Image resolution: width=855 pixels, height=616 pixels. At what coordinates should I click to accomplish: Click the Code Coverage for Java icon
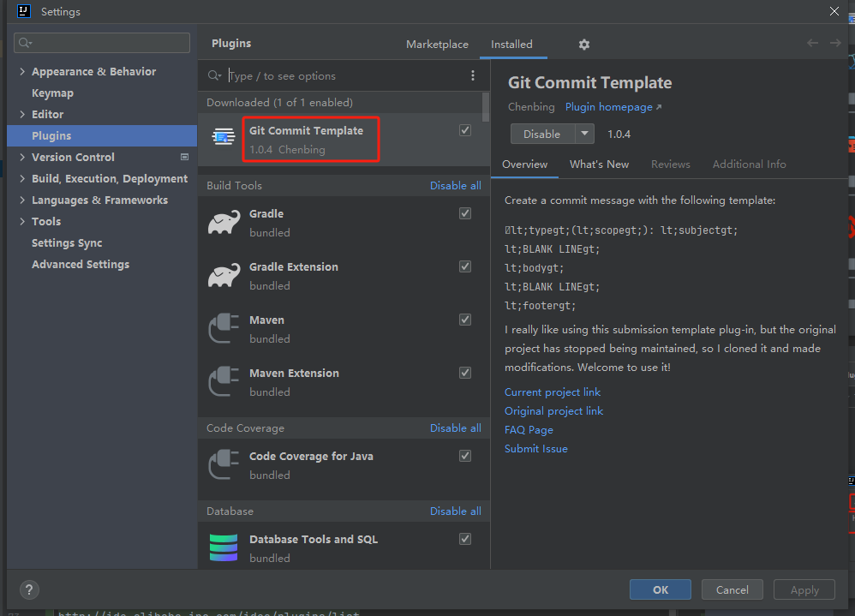pyautogui.click(x=224, y=465)
